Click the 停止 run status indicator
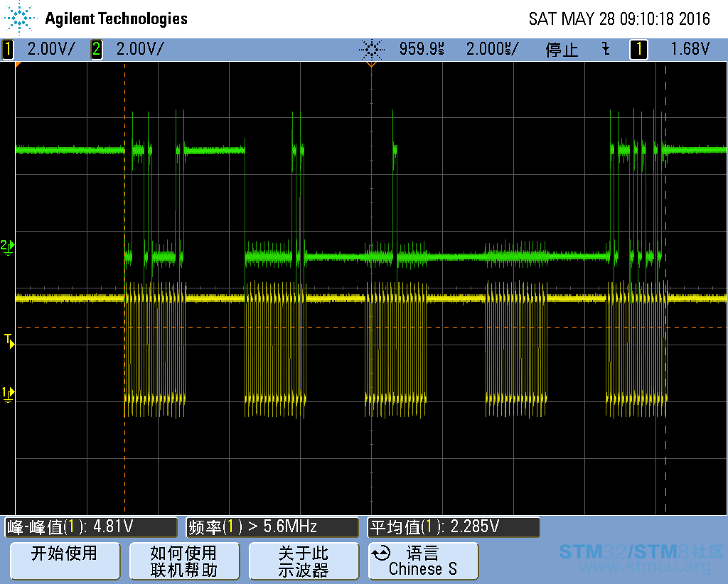 point(562,49)
